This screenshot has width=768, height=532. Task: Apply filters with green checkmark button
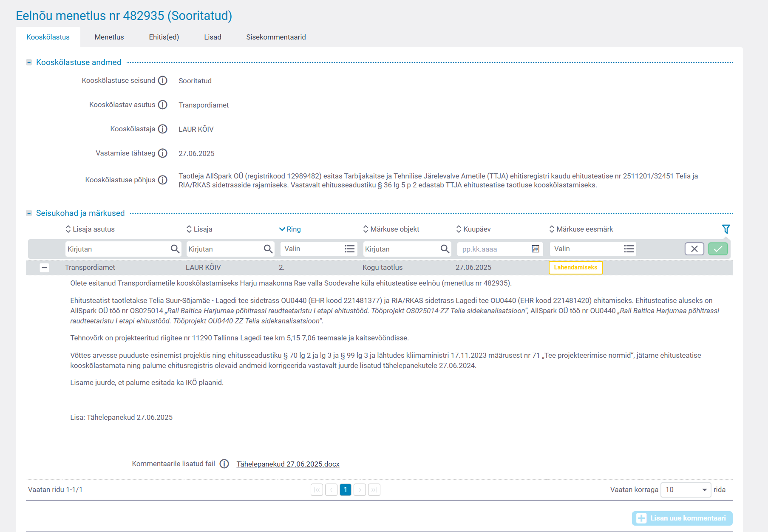[x=718, y=249]
